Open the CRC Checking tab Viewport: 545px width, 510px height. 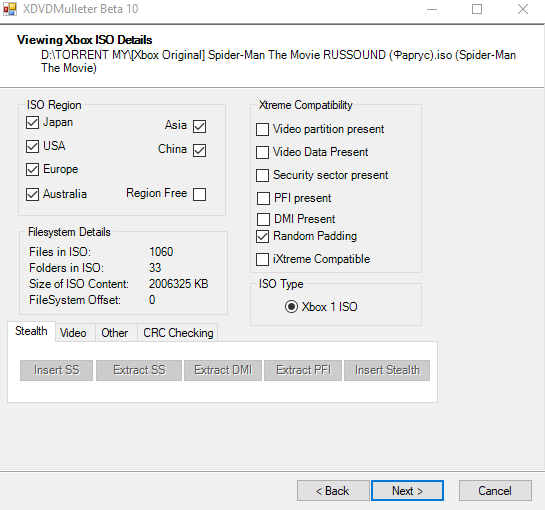(178, 333)
